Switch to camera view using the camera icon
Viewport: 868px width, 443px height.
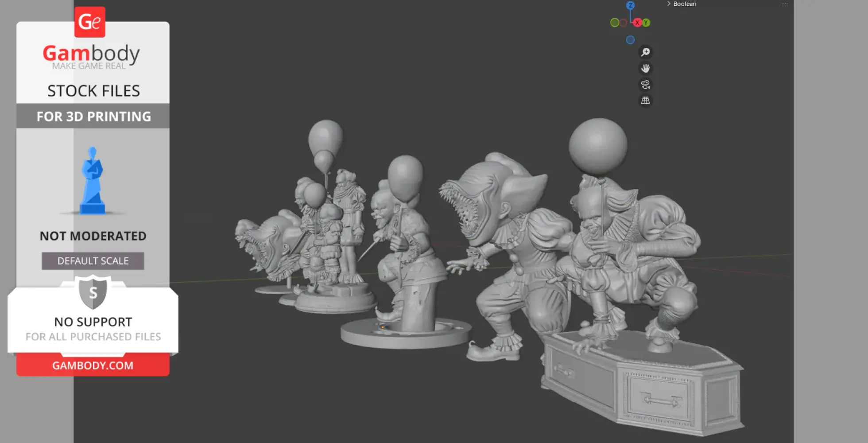(645, 85)
